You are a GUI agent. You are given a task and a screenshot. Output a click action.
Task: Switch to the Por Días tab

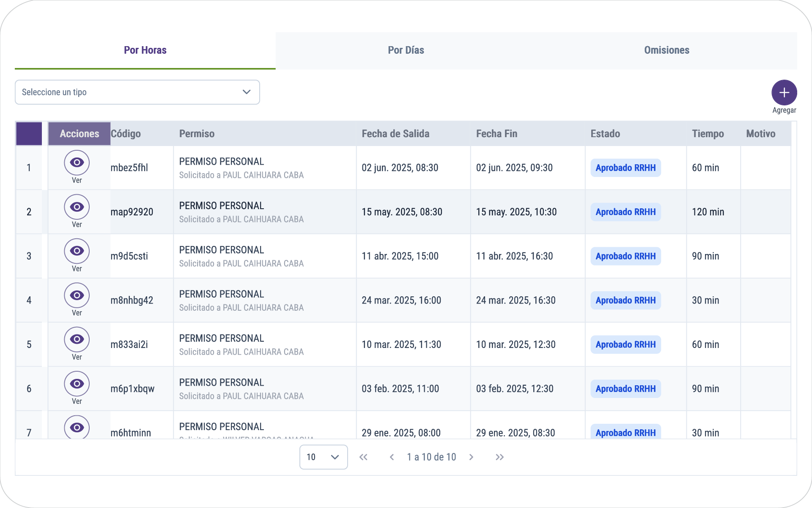pyautogui.click(x=406, y=50)
